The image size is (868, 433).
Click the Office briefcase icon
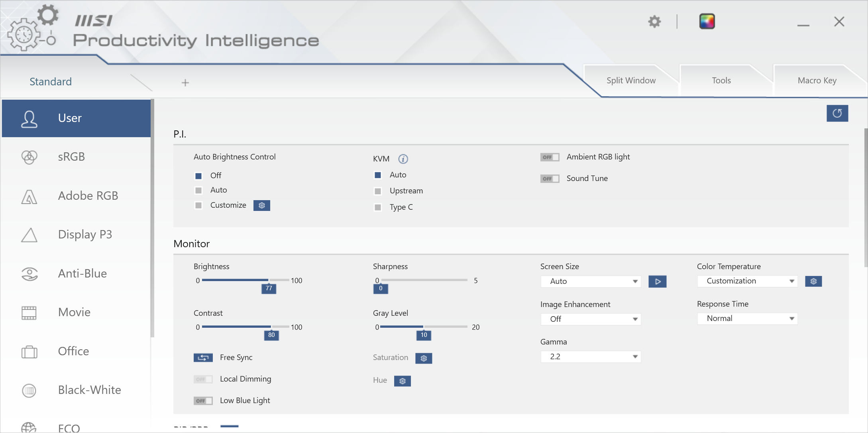coord(29,352)
